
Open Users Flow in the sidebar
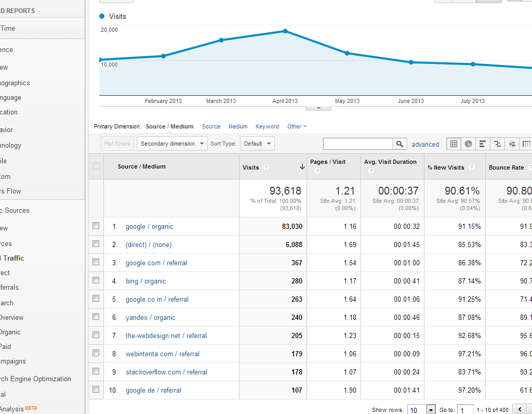pyautogui.click(x=10, y=191)
